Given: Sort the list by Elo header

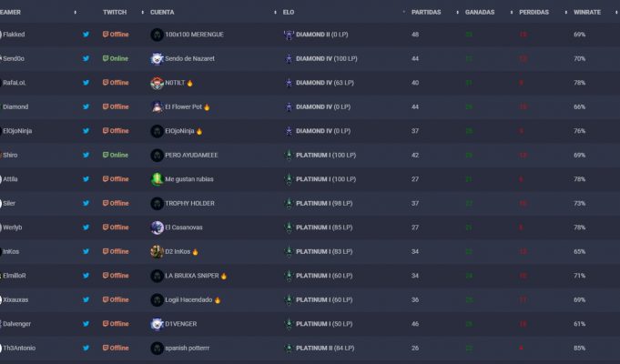Looking at the screenshot, I should (290, 12).
